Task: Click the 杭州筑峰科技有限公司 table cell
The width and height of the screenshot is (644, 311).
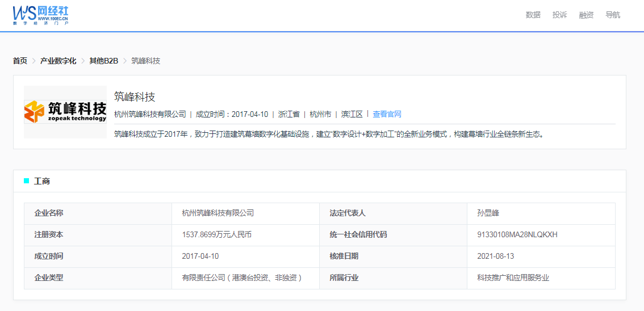Action: pos(218,213)
